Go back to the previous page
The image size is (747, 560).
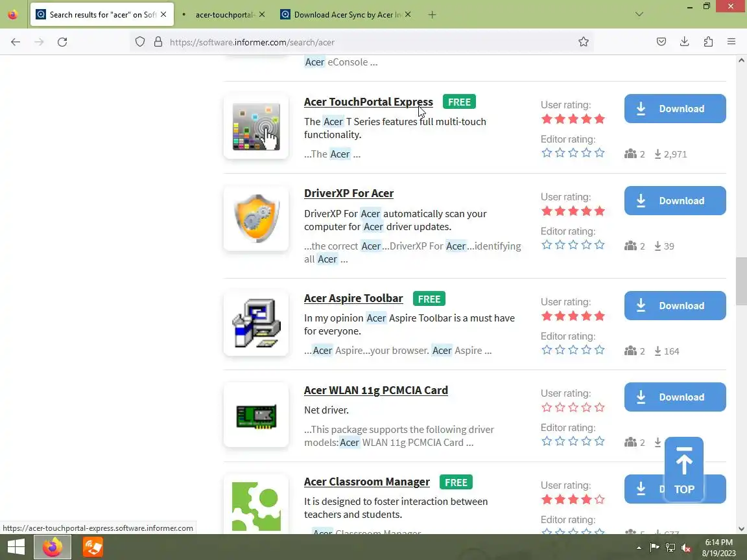16,42
